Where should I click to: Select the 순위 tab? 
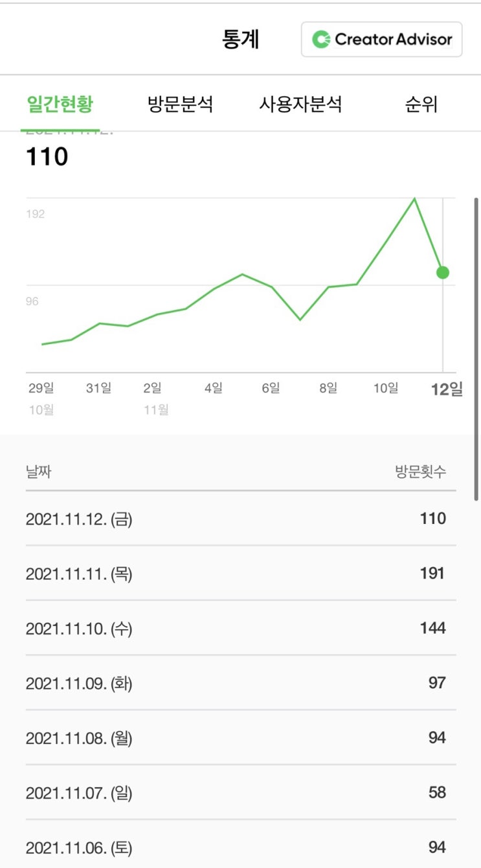[421, 104]
